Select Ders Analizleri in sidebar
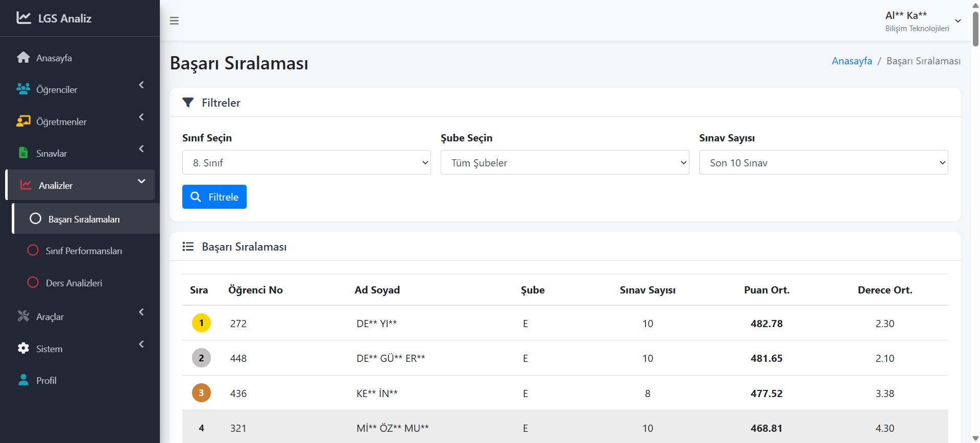This screenshot has width=980, height=443. [74, 283]
